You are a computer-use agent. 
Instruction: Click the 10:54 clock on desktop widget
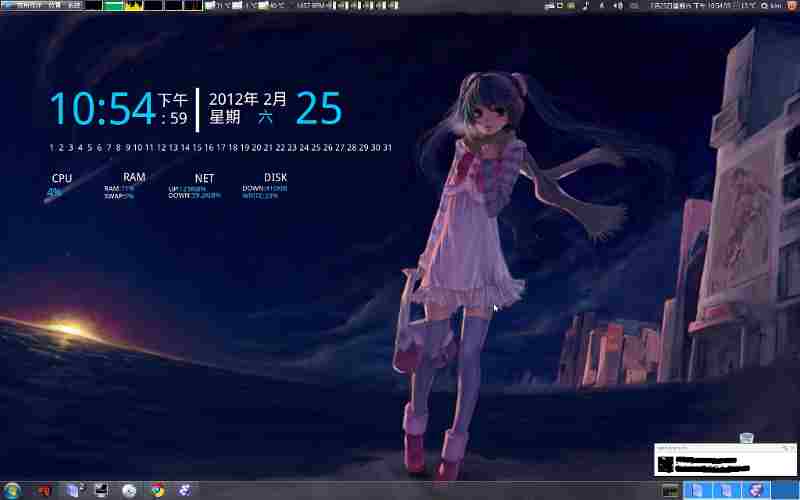coord(103,108)
